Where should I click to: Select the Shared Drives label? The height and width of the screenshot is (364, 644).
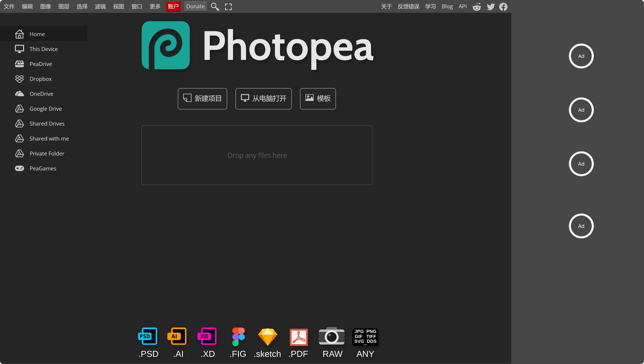(47, 124)
